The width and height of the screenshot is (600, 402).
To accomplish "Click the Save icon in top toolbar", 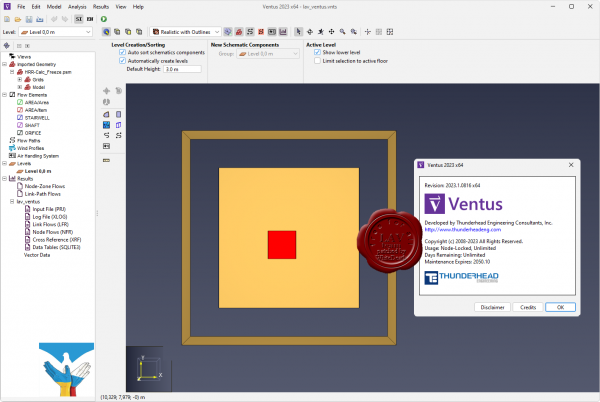I will (29, 19).
